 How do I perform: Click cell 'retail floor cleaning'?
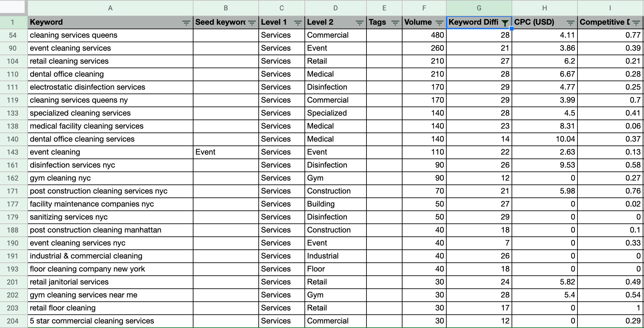click(110, 308)
